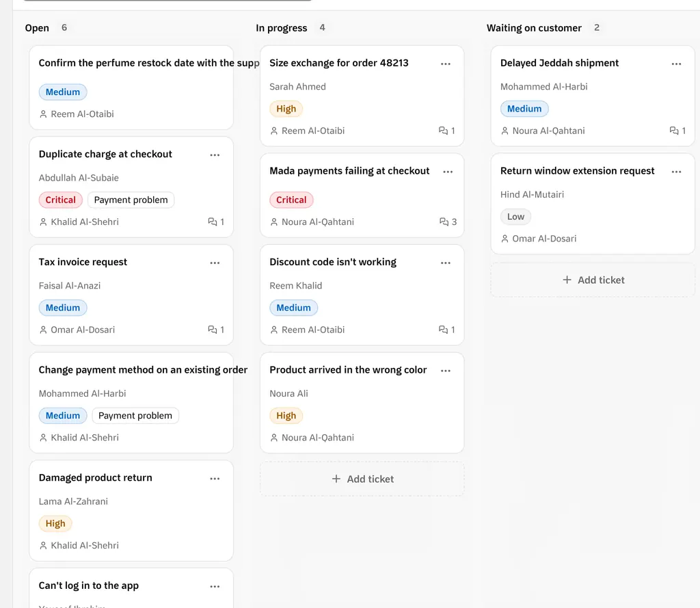Click Medium badge on Discount code card
This screenshot has height=608, width=700.
click(x=294, y=308)
